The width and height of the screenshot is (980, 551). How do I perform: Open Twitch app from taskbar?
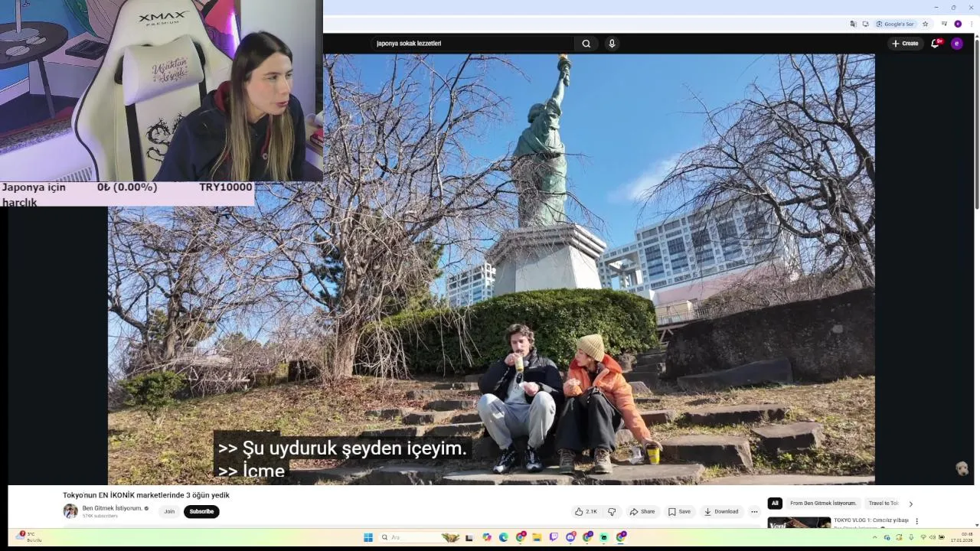point(554,537)
